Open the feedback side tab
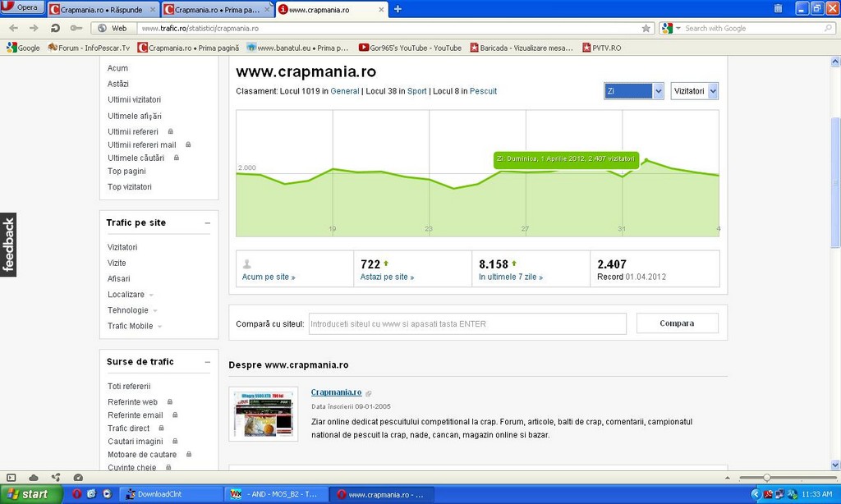 click(x=8, y=245)
